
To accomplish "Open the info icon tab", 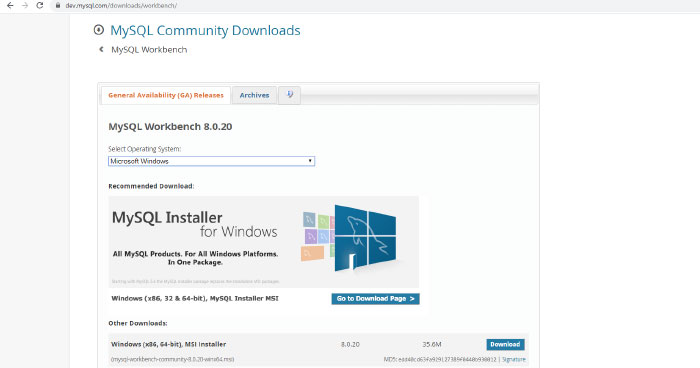I will (x=290, y=95).
